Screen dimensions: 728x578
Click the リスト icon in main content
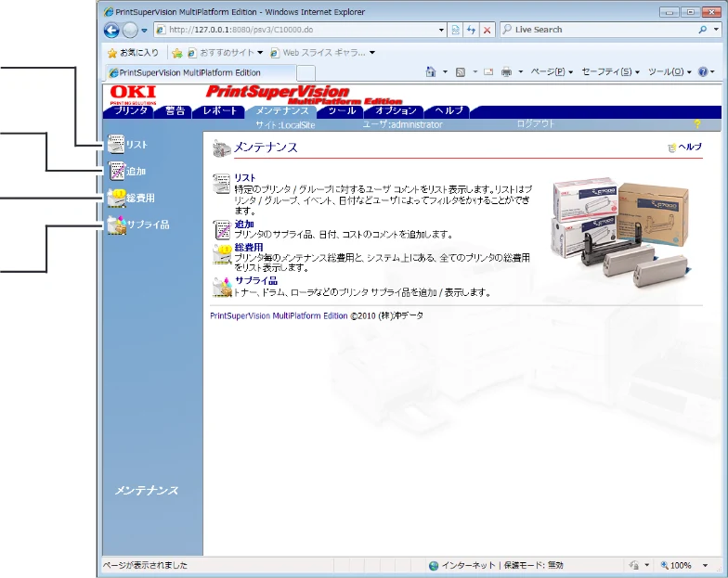coord(221,184)
